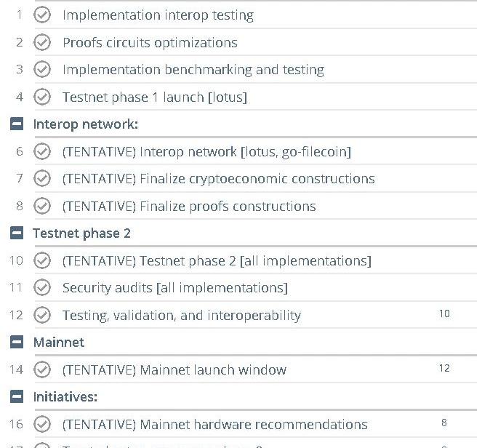Screen dimensions: 482x448
Task: Click checkmark icon for Mainnet launch window
Action: tap(42, 369)
